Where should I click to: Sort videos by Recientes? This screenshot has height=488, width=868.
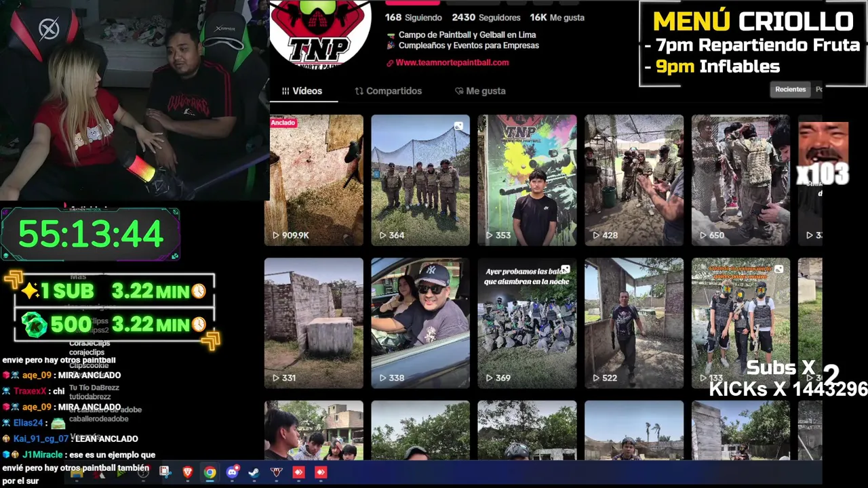point(791,89)
